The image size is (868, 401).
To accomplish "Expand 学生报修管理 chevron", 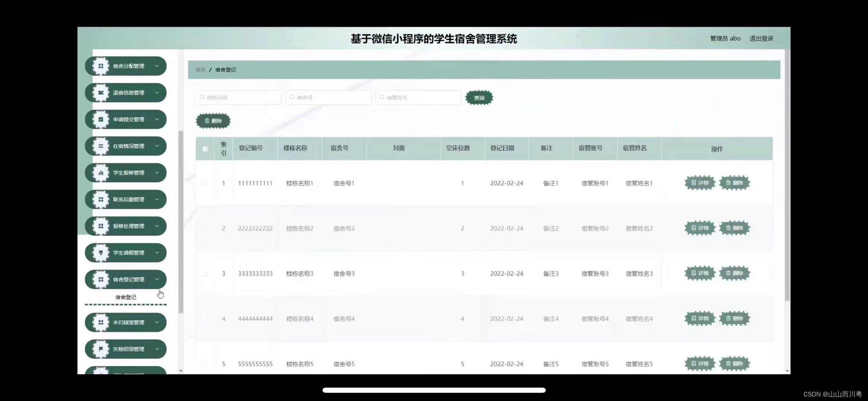I will (157, 173).
